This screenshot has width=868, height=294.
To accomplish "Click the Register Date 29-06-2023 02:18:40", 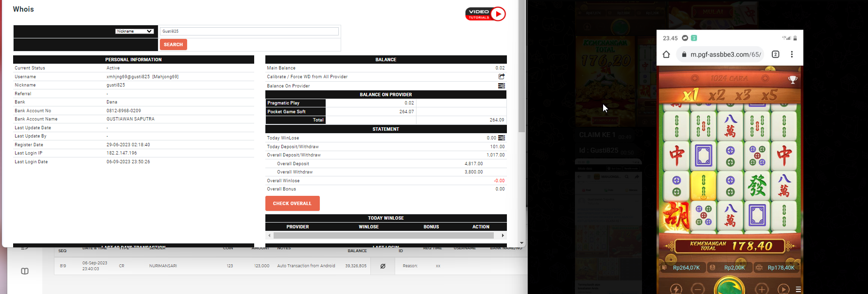I will (128, 145).
